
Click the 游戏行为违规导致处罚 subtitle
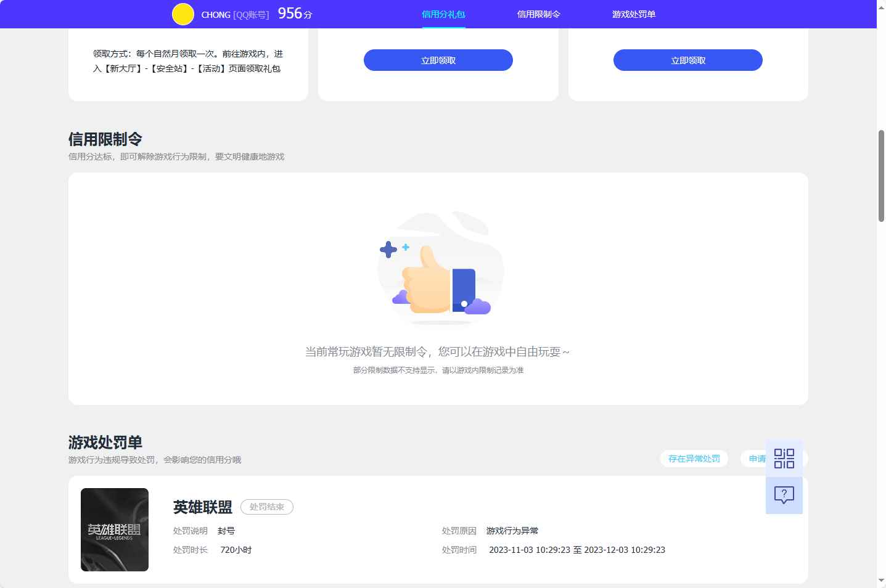click(x=155, y=460)
